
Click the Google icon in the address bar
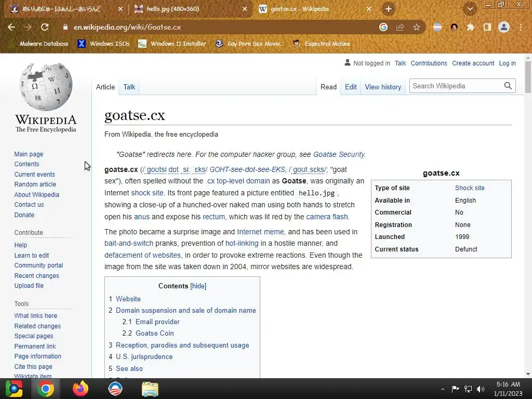383,27
